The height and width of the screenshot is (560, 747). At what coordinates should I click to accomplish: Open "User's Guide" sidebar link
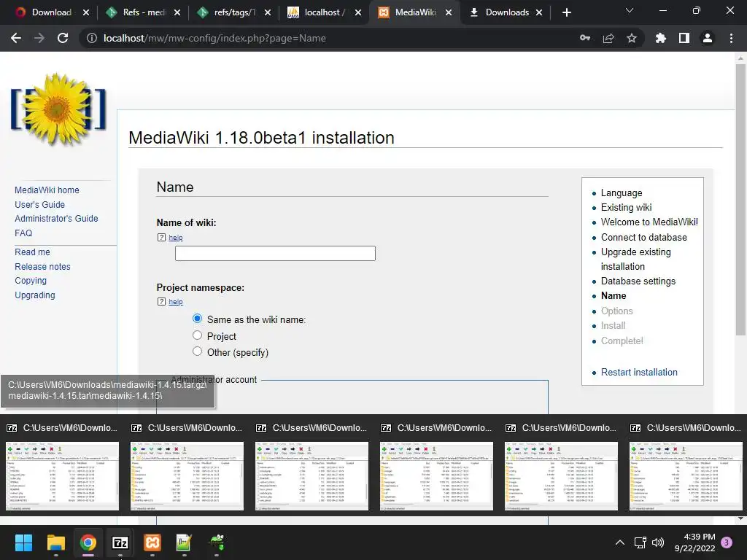[x=39, y=204]
